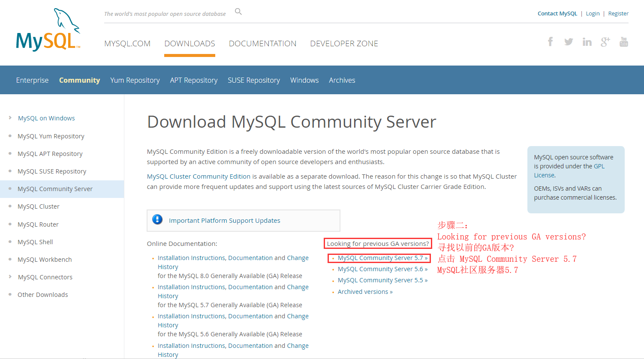Open MySQL's Facebook page via its icon
Viewport: 644px width, 359px height.
tap(550, 41)
